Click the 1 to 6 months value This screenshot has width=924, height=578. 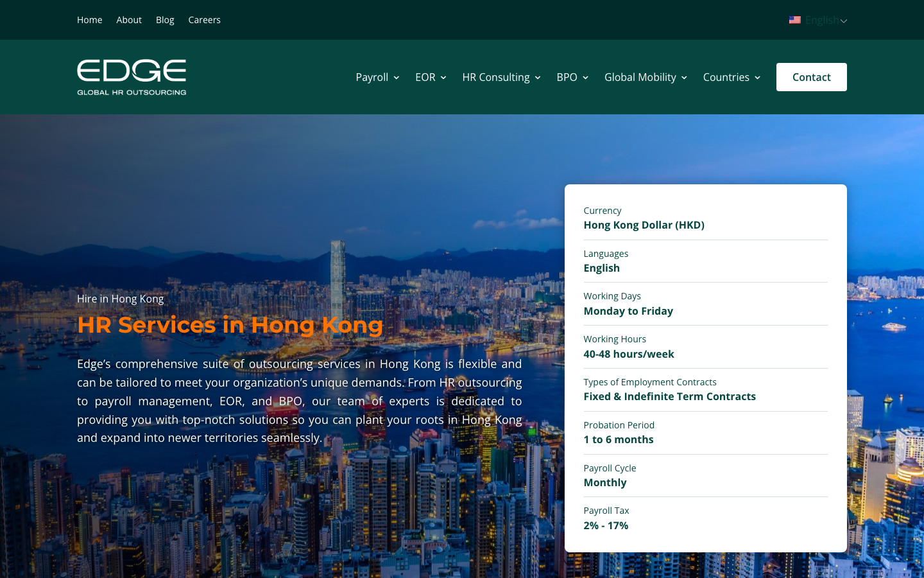619,439
